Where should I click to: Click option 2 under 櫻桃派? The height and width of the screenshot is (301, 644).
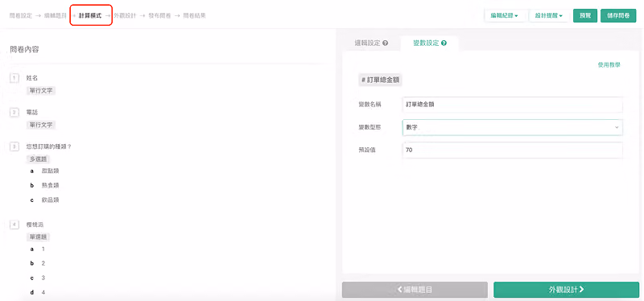(x=43, y=263)
